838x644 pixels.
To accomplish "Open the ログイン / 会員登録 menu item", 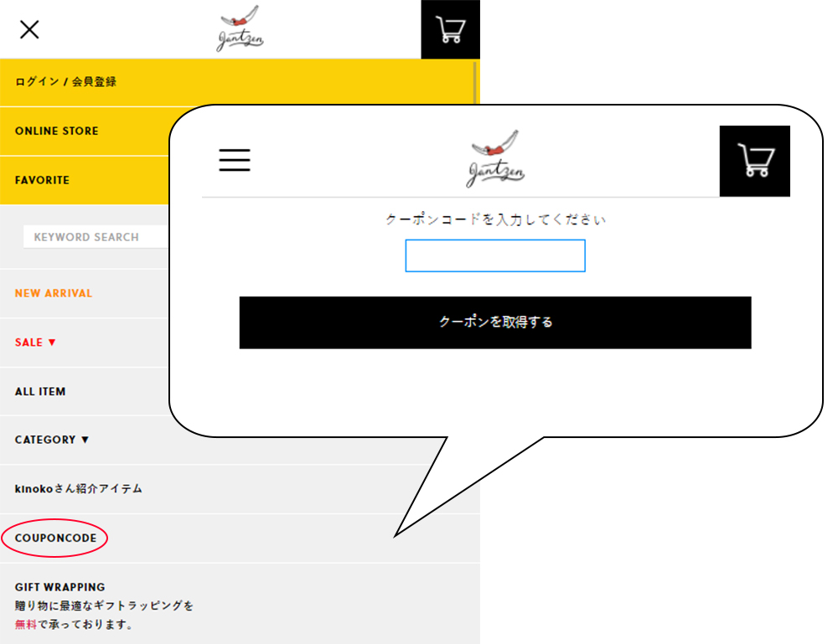I will pos(65,82).
